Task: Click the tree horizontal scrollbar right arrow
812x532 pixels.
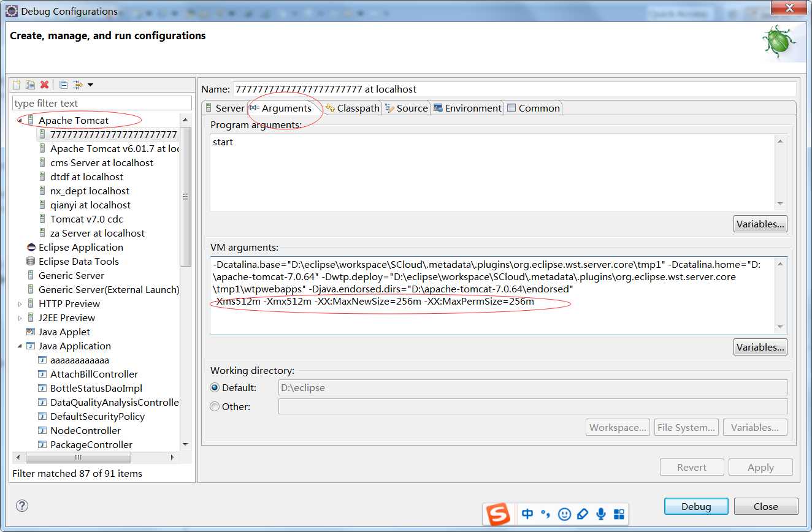Action: click(x=172, y=458)
